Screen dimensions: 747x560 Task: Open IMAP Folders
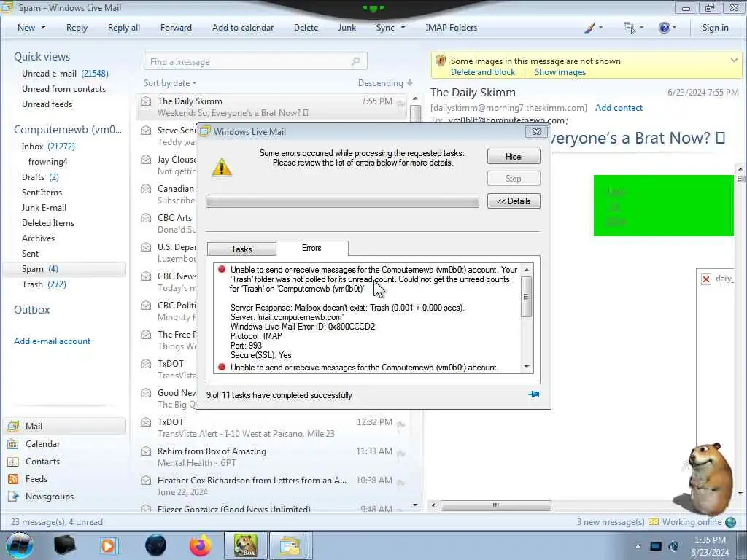pyautogui.click(x=451, y=28)
